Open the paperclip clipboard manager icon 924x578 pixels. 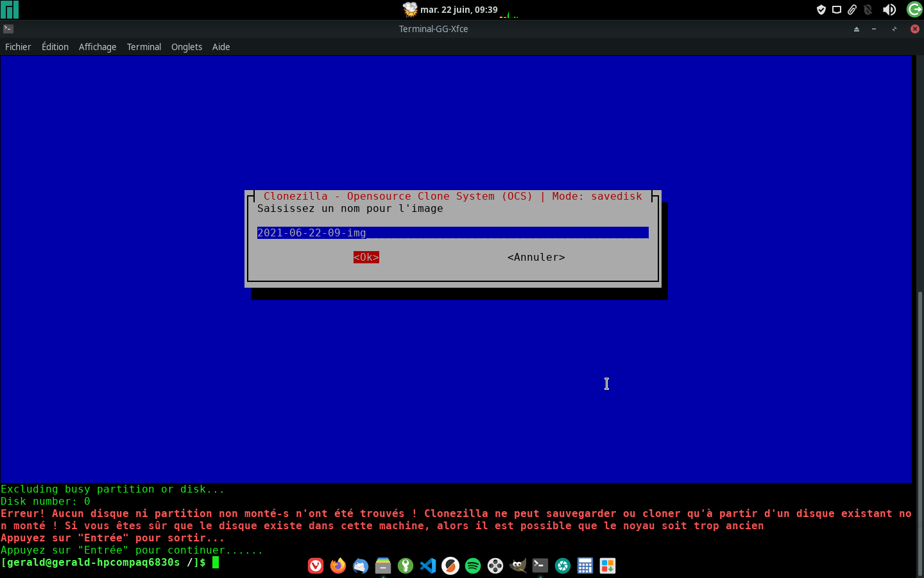pyautogui.click(x=852, y=10)
